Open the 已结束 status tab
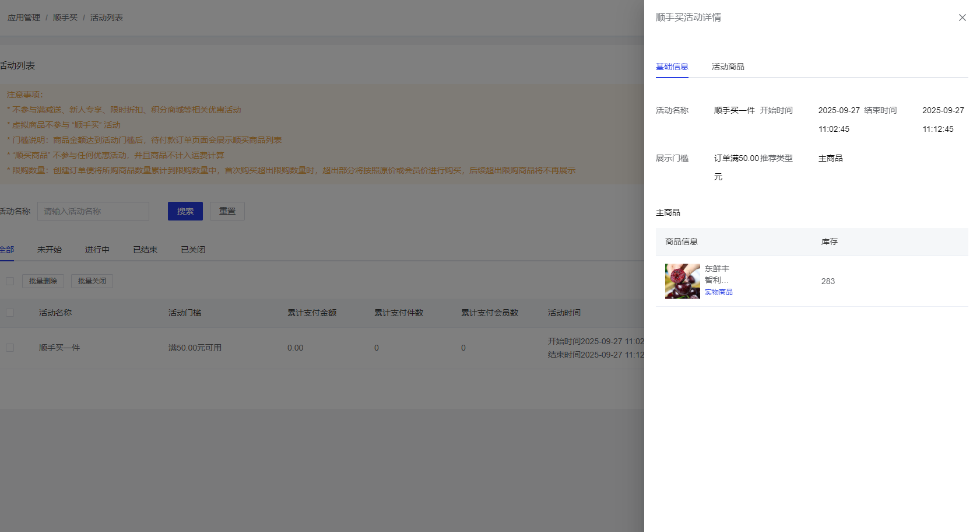The image size is (980, 532). 145,250
